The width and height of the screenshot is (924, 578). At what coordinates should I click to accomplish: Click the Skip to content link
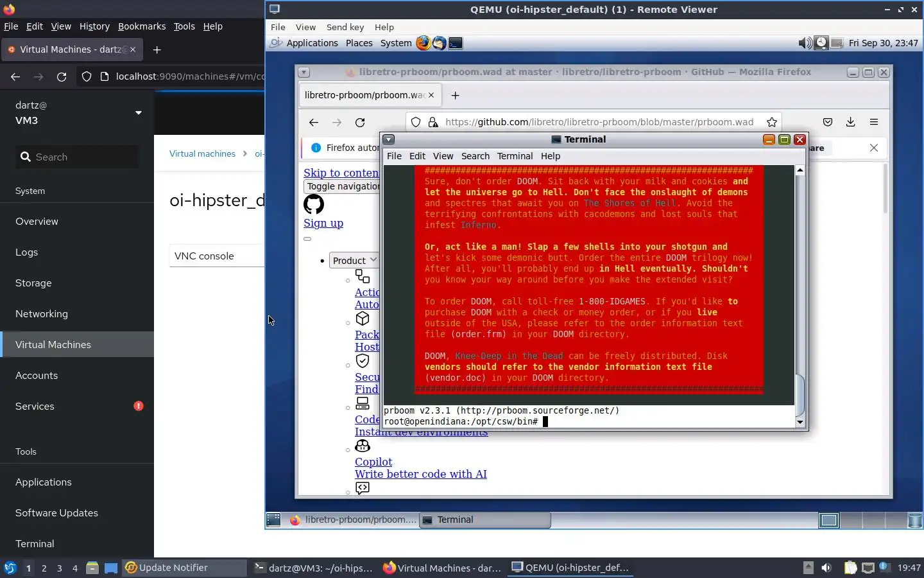pos(341,173)
